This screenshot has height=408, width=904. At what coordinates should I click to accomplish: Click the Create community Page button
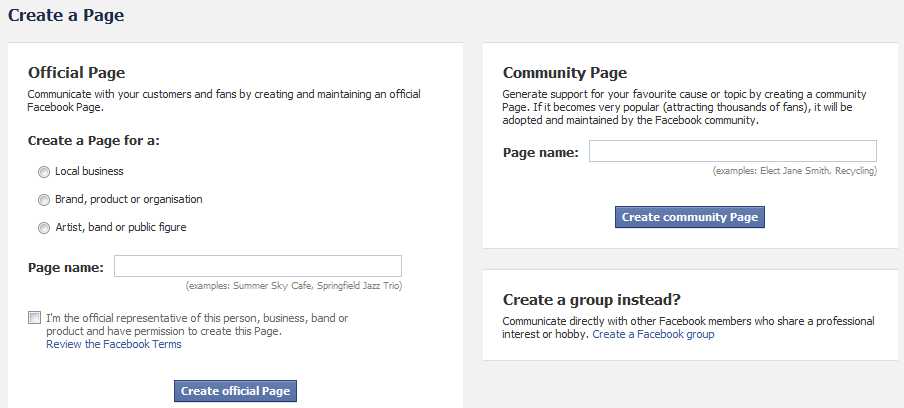690,217
